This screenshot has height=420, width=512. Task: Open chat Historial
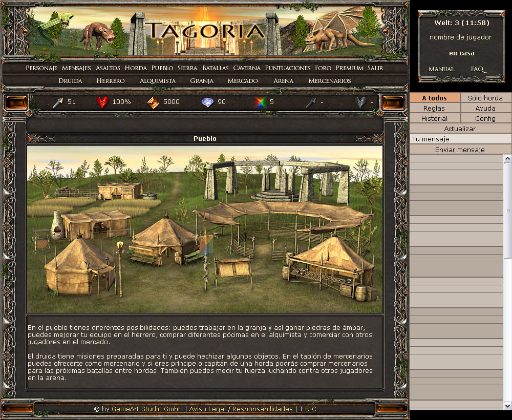435,118
